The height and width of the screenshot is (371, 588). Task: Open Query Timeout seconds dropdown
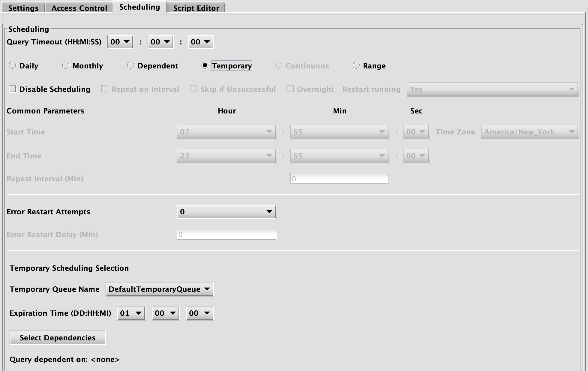(200, 42)
